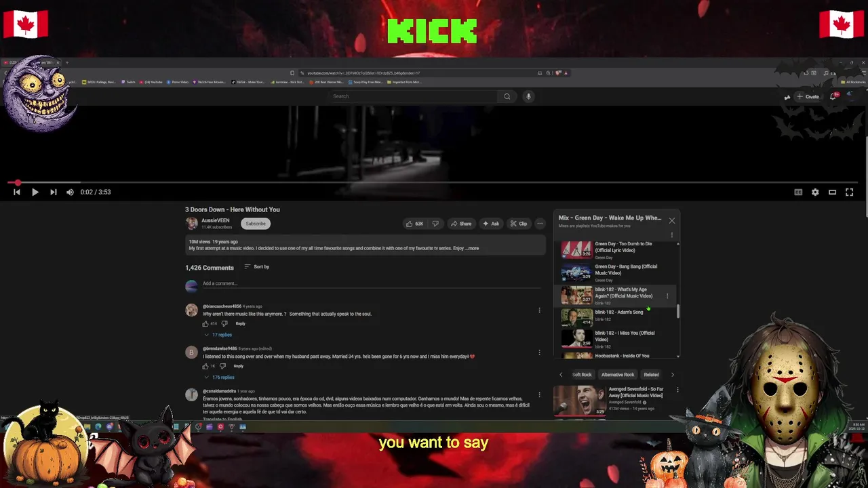
Task: Dislike the comment by biancascheun4856
Action: pyautogui.click(x=224, y=324)
